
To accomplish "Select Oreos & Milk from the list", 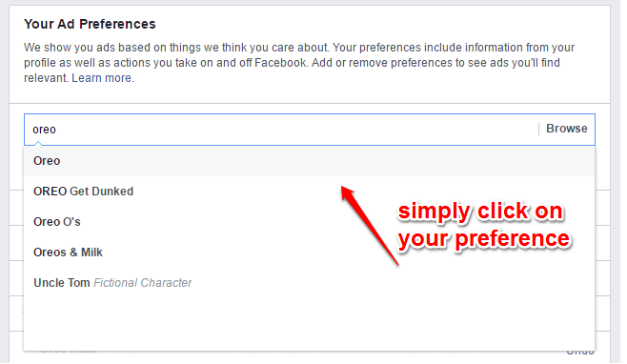I will 310,252.
